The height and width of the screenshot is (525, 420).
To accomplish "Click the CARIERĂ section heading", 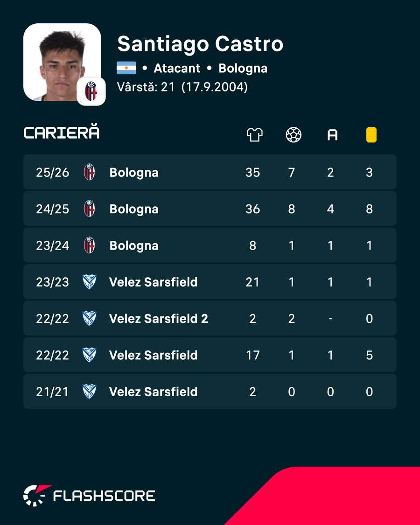I will point(62,132).
